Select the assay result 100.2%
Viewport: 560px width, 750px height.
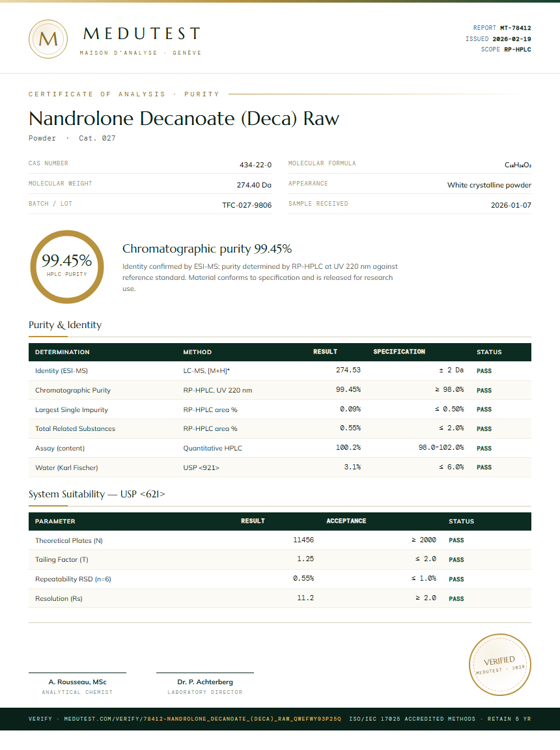point(348,448)
